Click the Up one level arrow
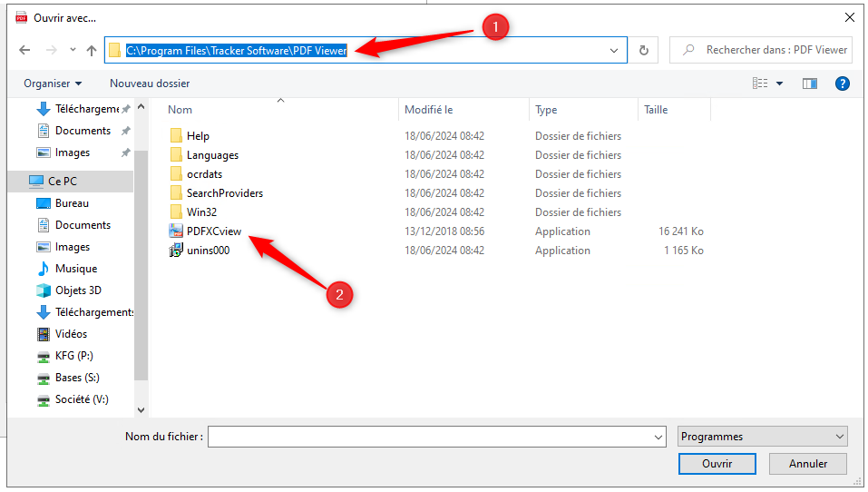The height and width of the screenshot is (492, 868). pyautogui.click(x=92, y=51)
